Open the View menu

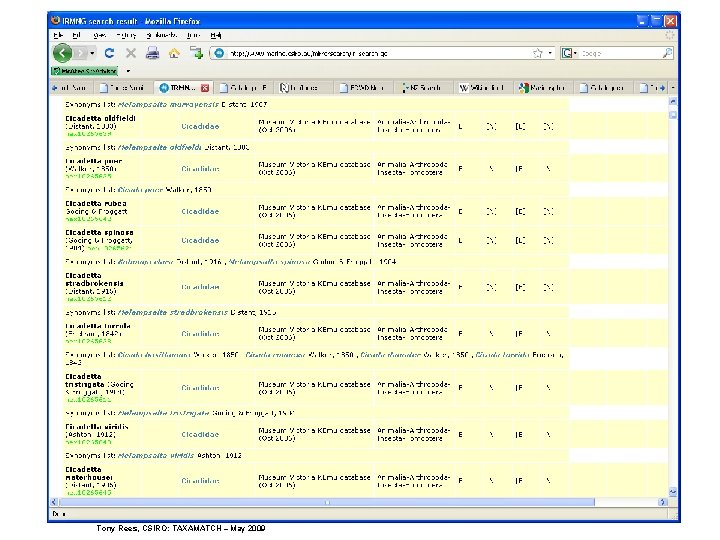99,35
